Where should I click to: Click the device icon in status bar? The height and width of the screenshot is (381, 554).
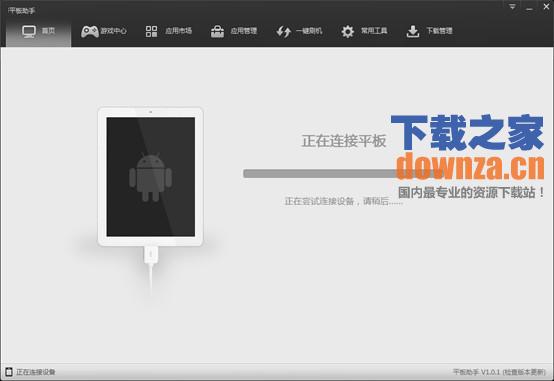[9, 372]
